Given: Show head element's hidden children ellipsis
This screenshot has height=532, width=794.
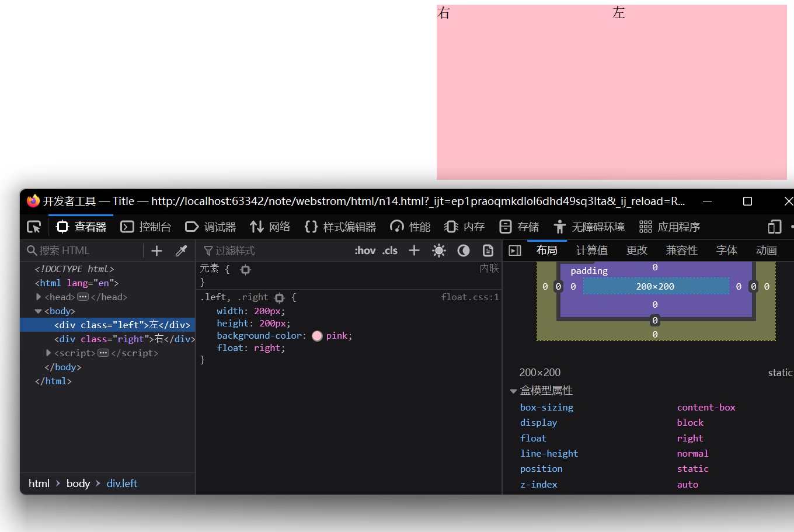Looking at the screenshot, I should [x=83, y=297].
